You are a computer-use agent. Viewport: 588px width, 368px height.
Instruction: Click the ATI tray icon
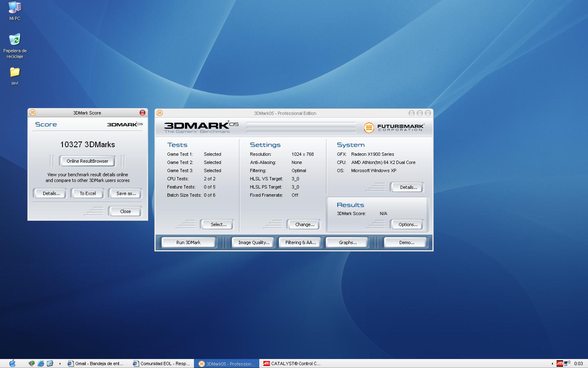tap(559, 363)
